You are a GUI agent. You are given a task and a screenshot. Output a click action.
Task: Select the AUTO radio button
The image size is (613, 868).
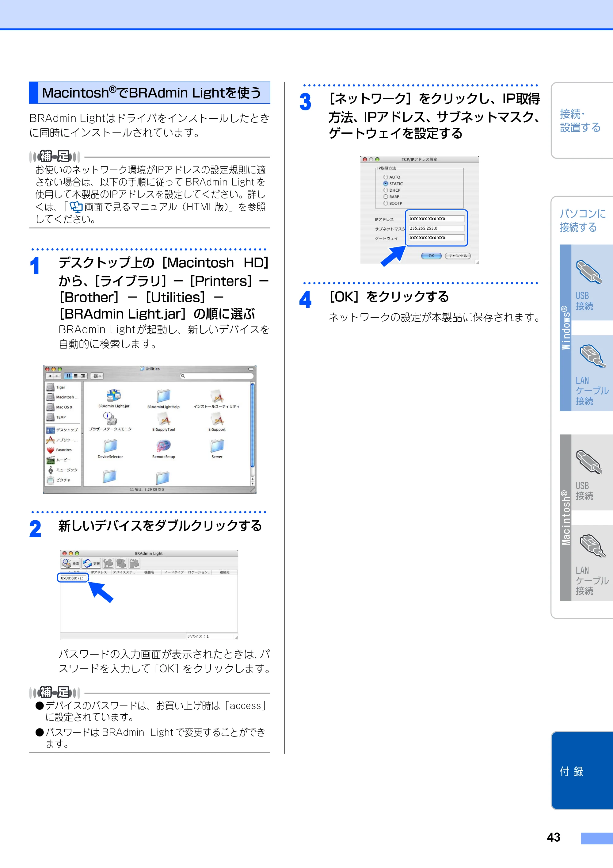[386, 177]
